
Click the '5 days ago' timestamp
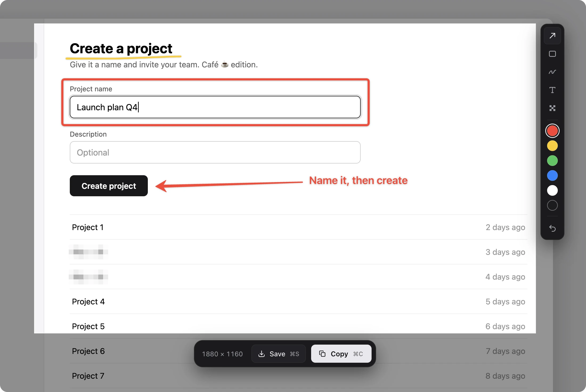coord(505,301)
